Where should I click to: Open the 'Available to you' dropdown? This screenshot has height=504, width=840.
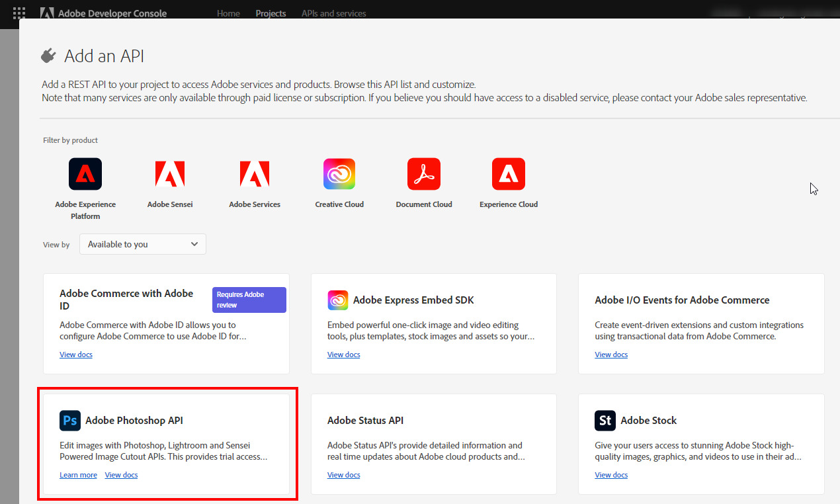pos(143,244)
